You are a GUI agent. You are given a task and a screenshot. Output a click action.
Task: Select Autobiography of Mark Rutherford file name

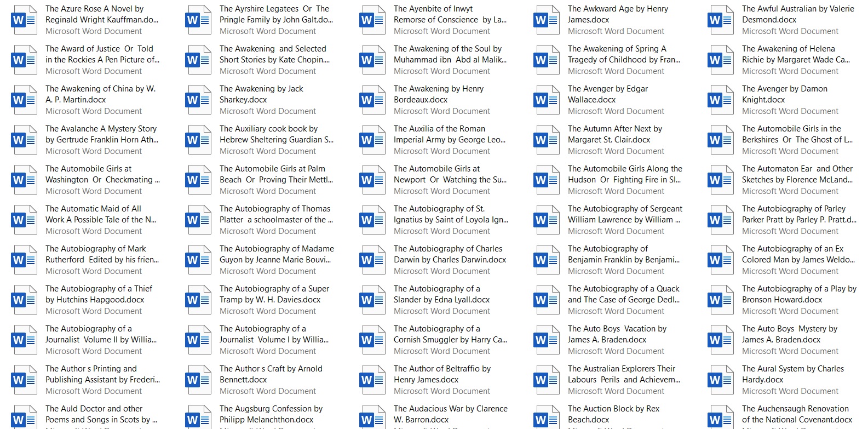pyautogui.click(x=102, y=254)
